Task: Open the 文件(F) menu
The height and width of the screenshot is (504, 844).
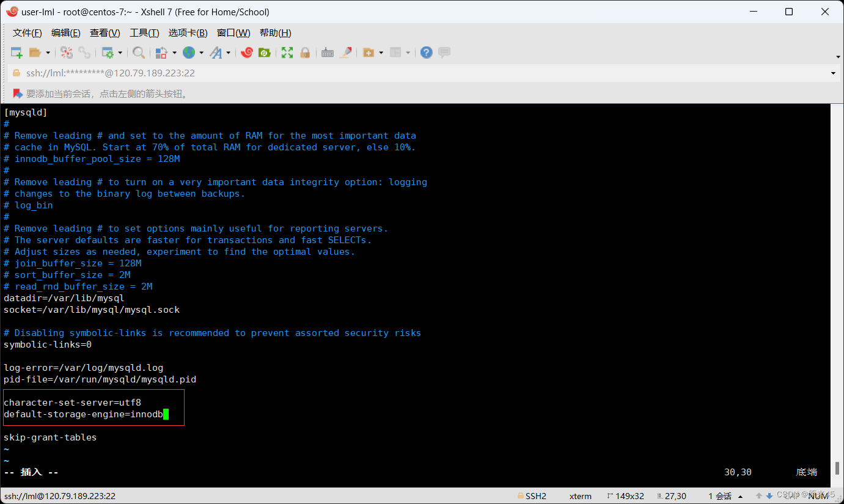Action: coord(28,33)
